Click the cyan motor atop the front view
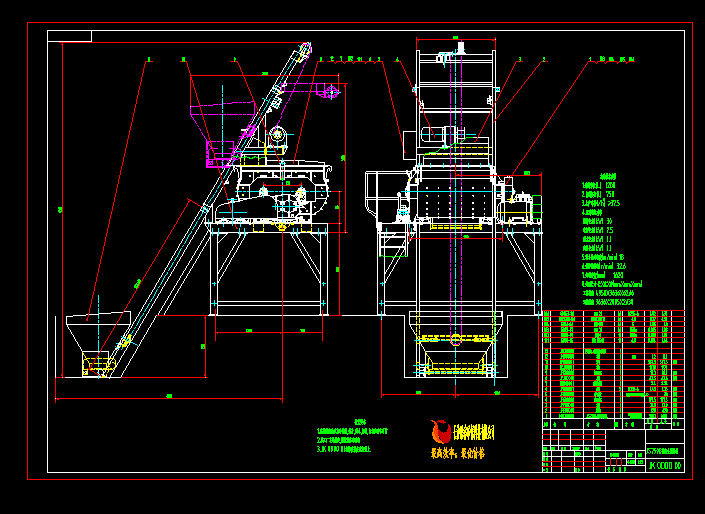Viewport: 705px width, 514px height. (438, 135)
